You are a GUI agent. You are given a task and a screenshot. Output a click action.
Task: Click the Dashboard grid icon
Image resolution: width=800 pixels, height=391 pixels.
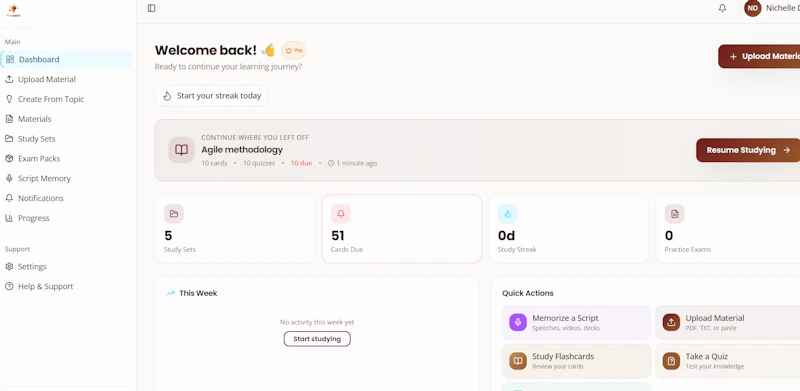[x=10, y=59]
